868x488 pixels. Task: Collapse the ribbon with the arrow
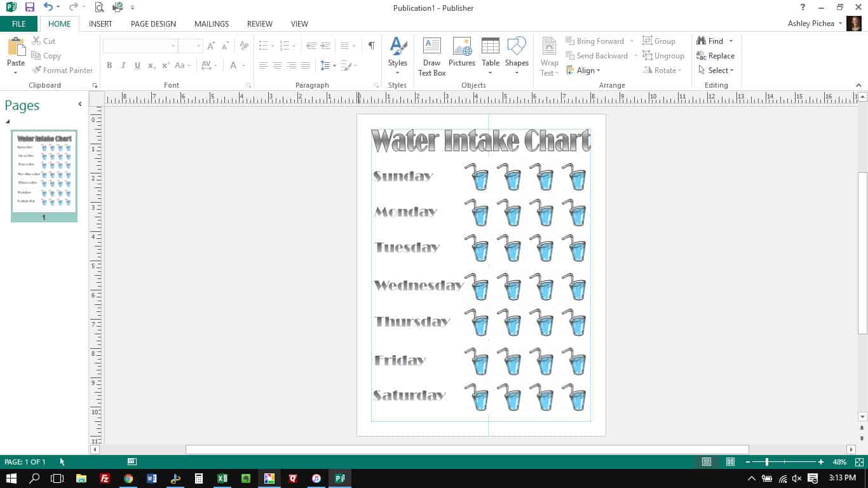pyautogui.click(x=859, y=85)
